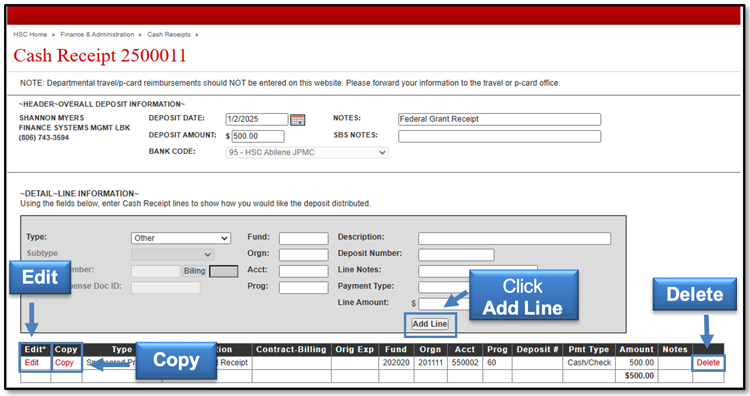Go to HSC Home breadcrumb
Viewport: 750px width, 396px height.
click(30, 34)
